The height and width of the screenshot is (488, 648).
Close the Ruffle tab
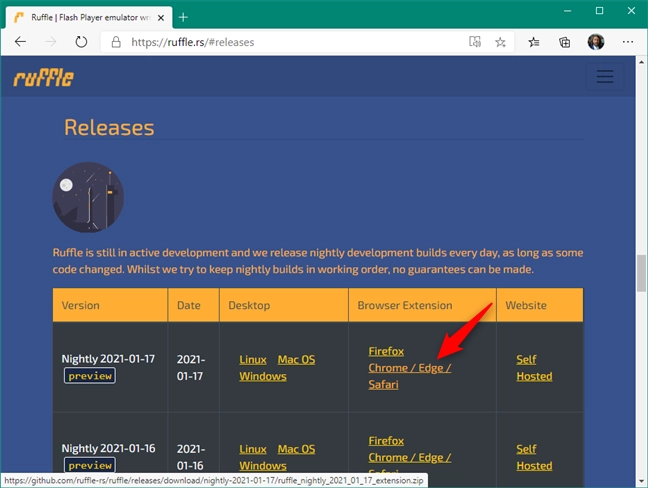[161, 18]
